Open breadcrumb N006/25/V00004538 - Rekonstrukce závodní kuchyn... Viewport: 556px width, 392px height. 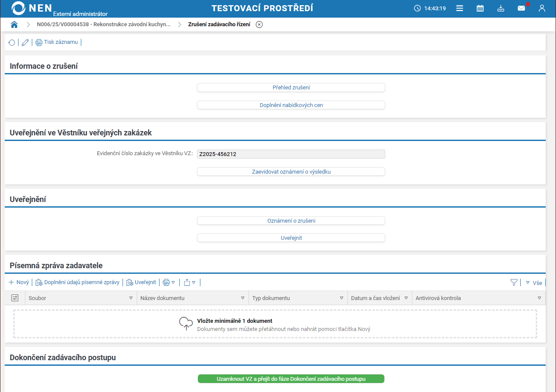(x=104, y=24)
